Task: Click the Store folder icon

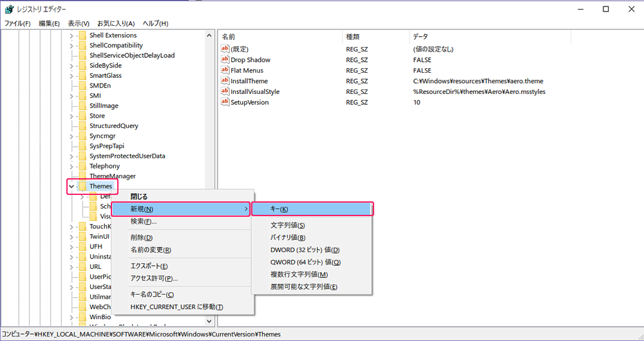Action: click(82, 116)
